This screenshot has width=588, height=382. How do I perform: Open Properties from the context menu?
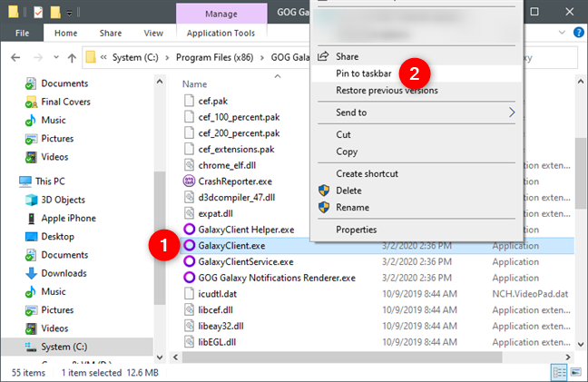[416, 230]
